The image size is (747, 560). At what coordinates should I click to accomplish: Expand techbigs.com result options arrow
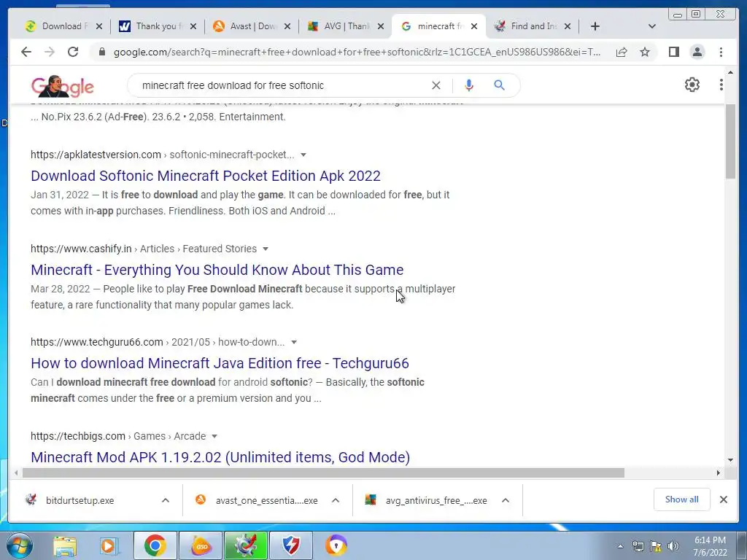pyautogui.click(x=214, y=436)
